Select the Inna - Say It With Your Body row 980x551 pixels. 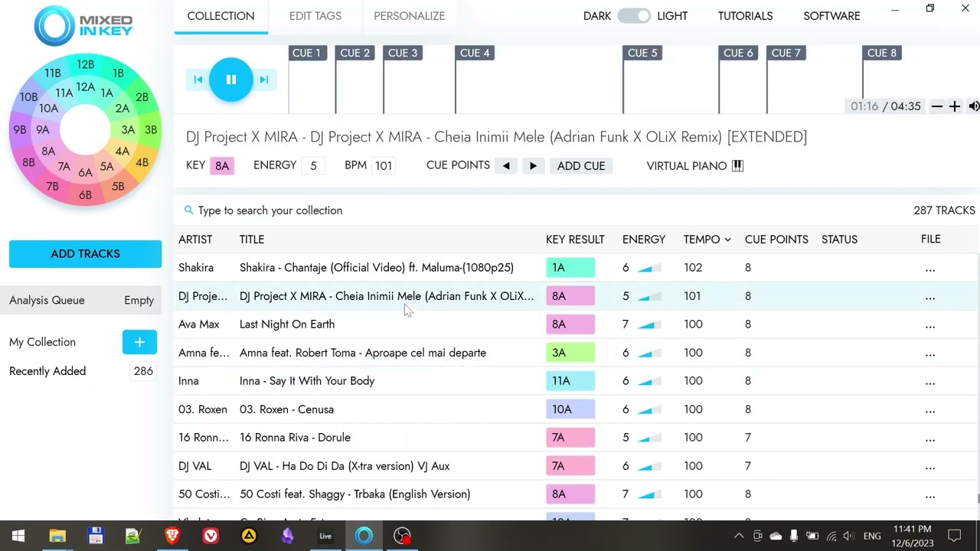click(x=577, y=381)
